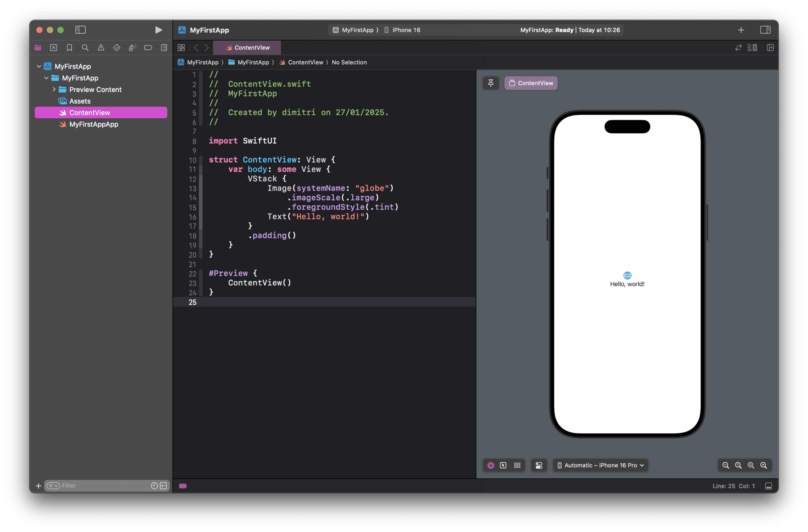Open the related items grid menu
The height and width of the screenshot is (532, 808).
tap(181, 48)
